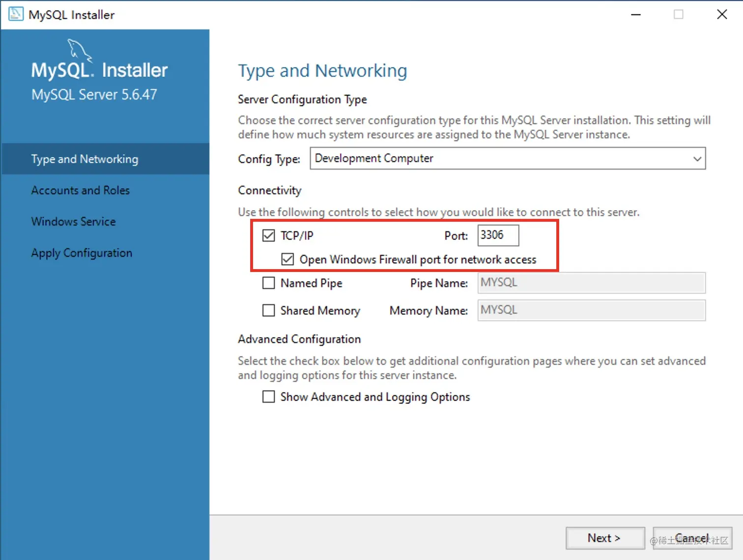
Task: Click the MySQL dolphin logo in sidebar
Action: 80,50
